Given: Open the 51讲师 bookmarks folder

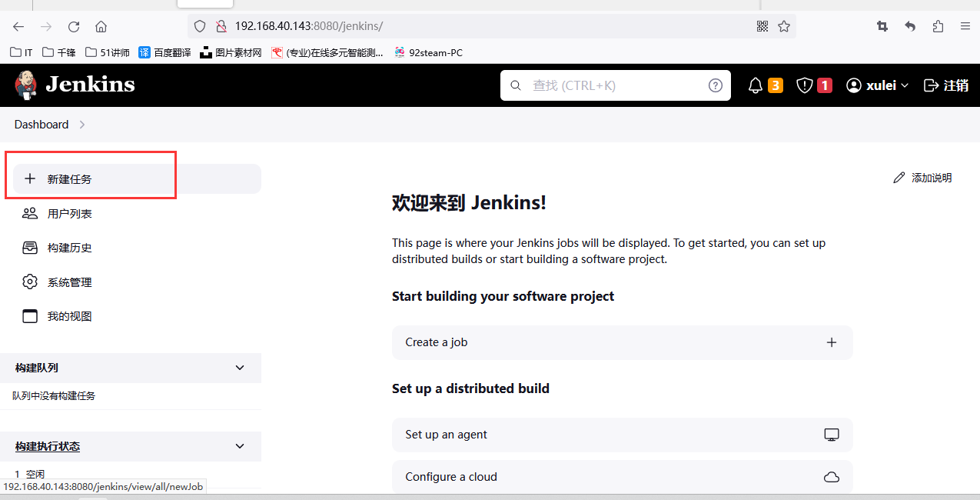Looking at the screenshot, I should point(107,52).
